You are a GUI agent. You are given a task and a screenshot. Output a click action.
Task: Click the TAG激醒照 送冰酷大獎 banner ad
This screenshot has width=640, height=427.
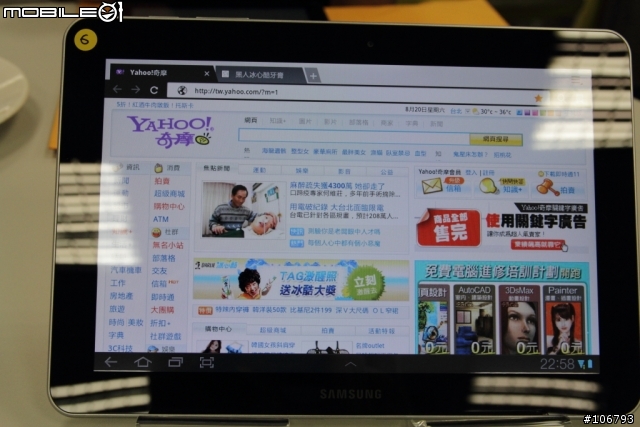(301, 280)
